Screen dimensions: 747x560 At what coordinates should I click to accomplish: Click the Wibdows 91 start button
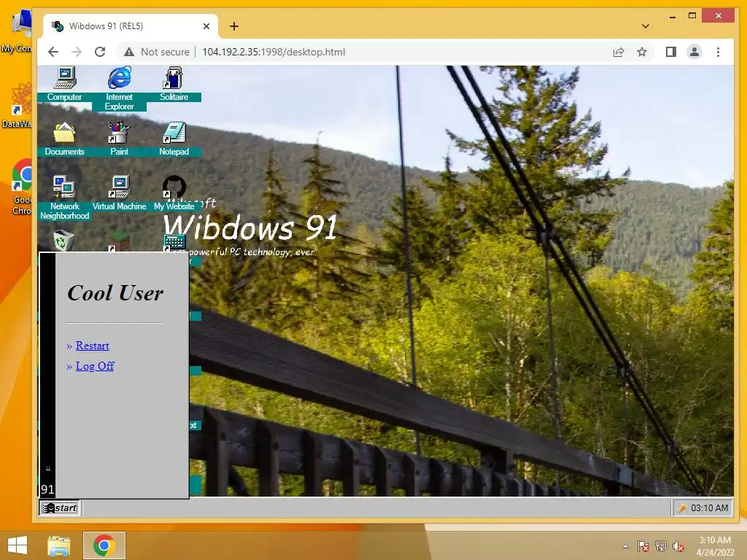pyautogui.click(x=59, y=508)
